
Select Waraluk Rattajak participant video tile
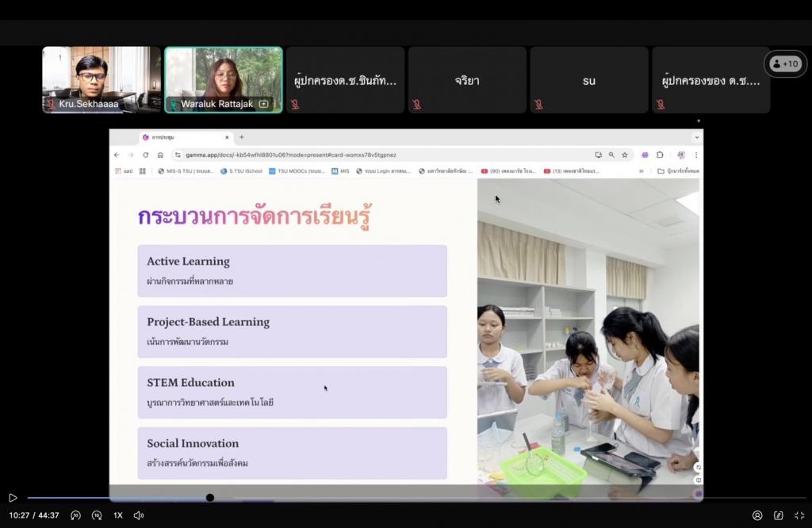(x=224, y=80)
